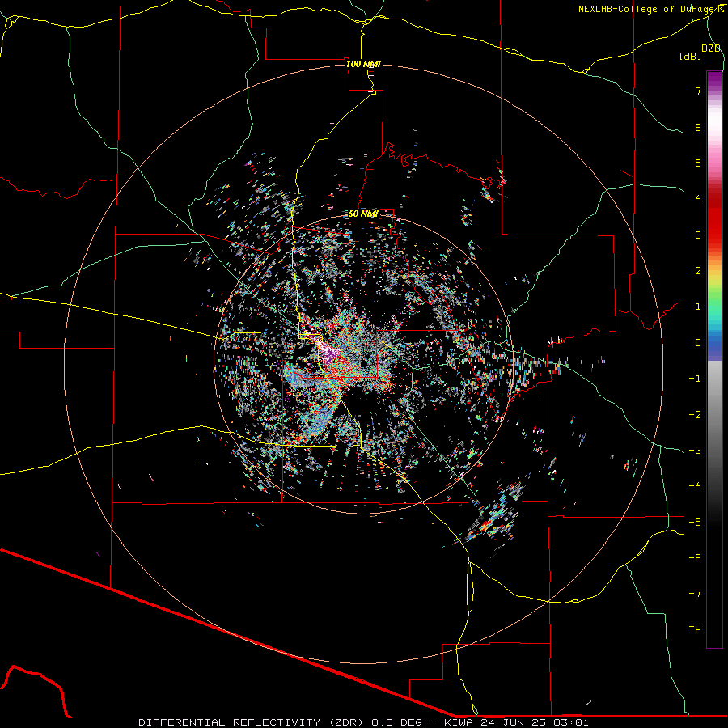This screenshot has width=728, height=728.
Task: Select the 5 value on the scale
Action: [x=698, y=163]
